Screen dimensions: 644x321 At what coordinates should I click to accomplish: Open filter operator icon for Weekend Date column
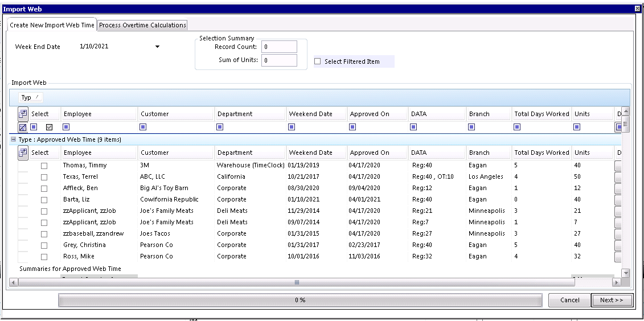tap(292, 127)
